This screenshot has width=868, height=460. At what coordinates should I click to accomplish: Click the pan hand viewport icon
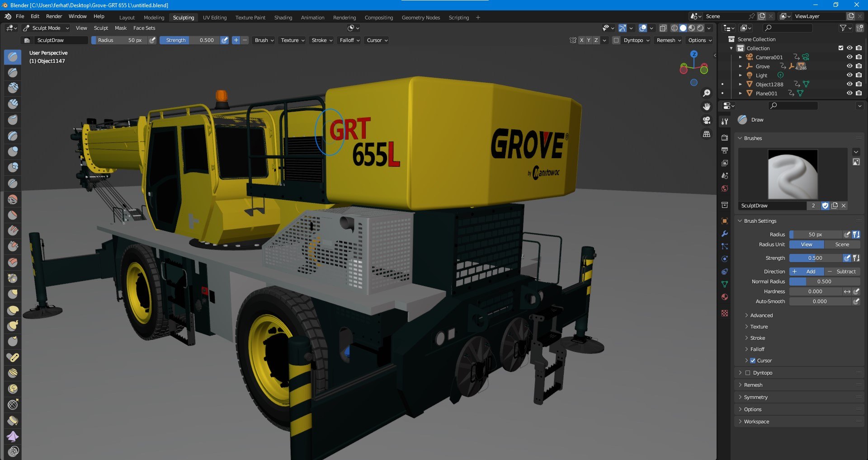[x=707, y=107]
